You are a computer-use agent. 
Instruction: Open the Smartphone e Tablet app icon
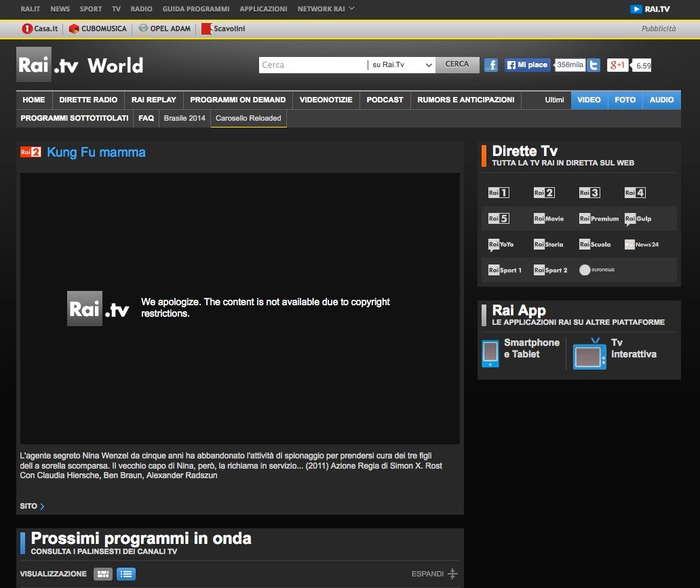[490, 353]
